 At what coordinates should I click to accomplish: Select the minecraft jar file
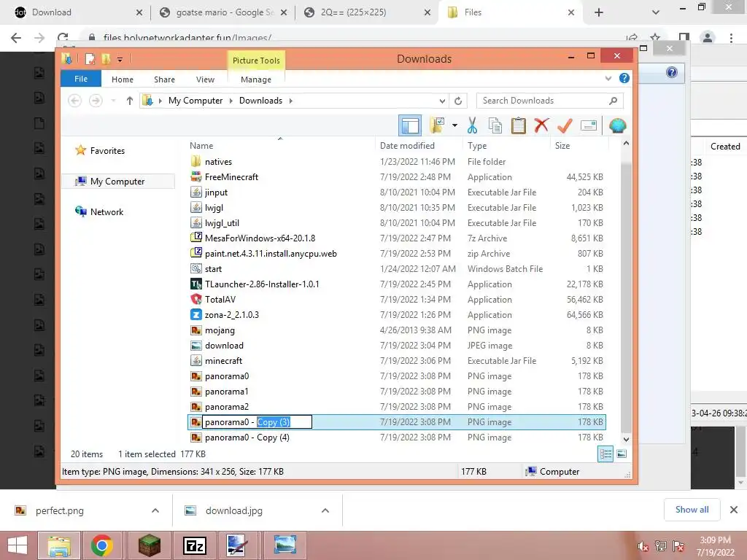tap(223, 361)
